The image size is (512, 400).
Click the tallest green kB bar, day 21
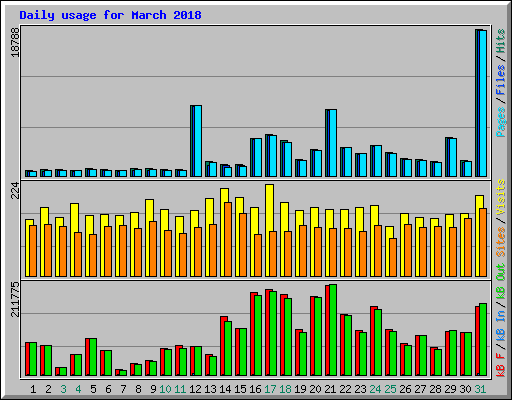[x=333, y=330]
